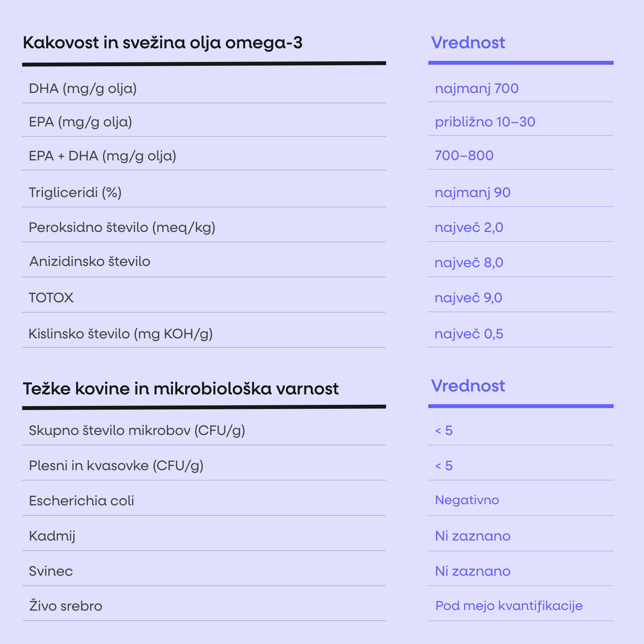Click the Kislinsko število (mg KOH/g) label
Screen dimensions: 644x644
tap(121, 334)
